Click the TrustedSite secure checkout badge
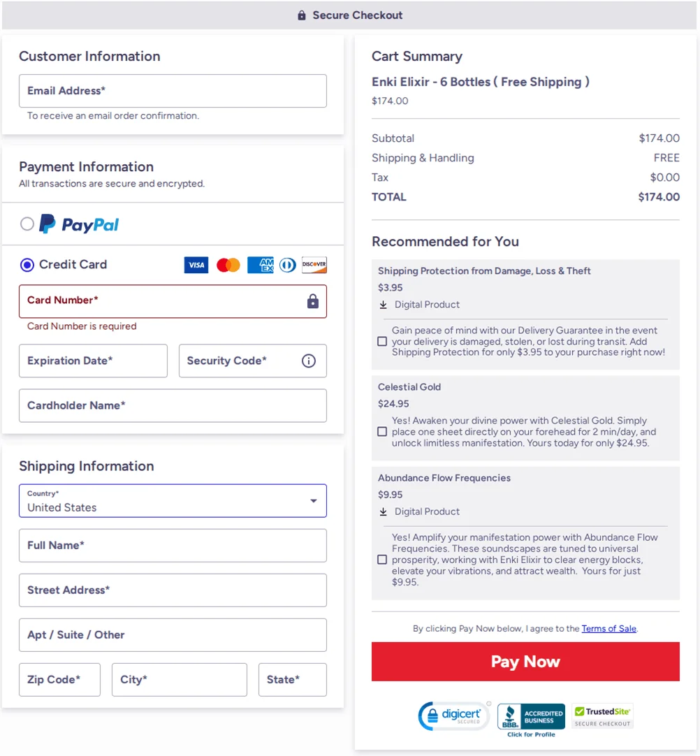 [x=602, y=716]
